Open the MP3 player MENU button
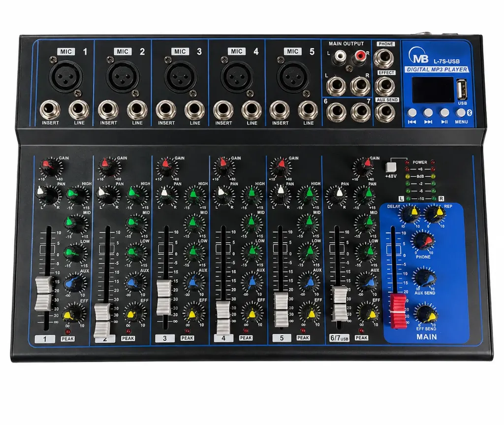This screenshot has width=504, height=425. (461, 113)
